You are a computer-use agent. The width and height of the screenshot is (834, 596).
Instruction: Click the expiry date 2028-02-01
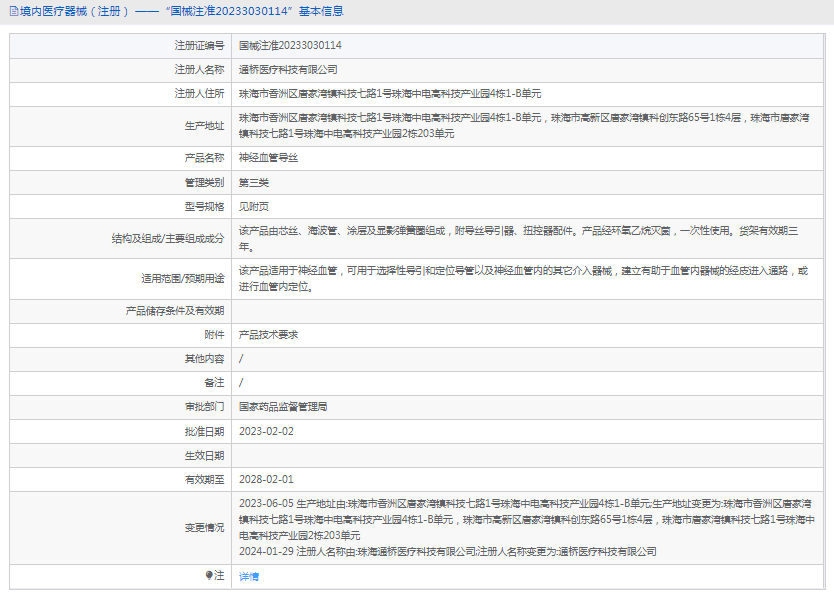266,480
